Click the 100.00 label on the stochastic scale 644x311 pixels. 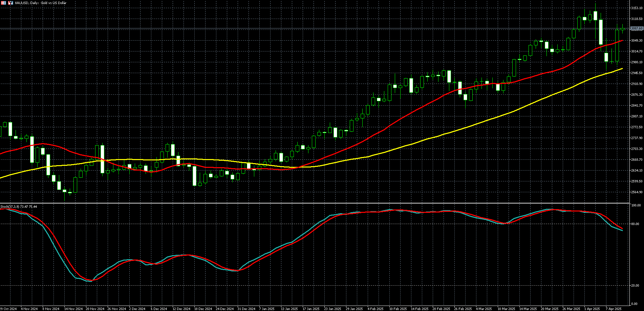click(x=636, y=205)
